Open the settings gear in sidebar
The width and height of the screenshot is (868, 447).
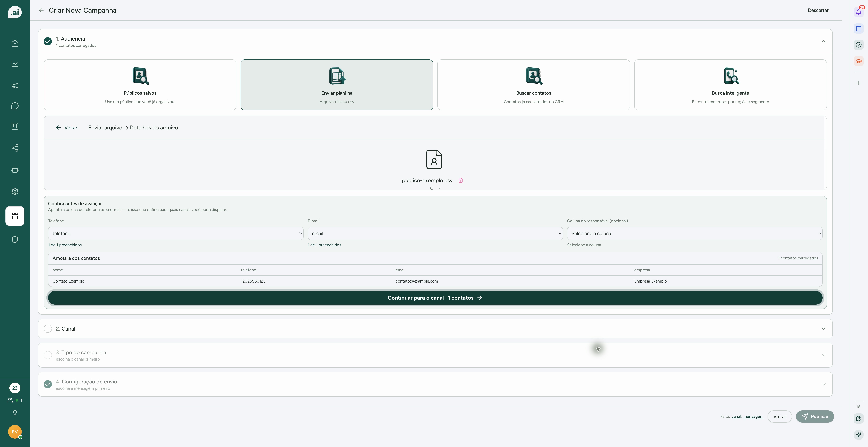coord(15,191)
